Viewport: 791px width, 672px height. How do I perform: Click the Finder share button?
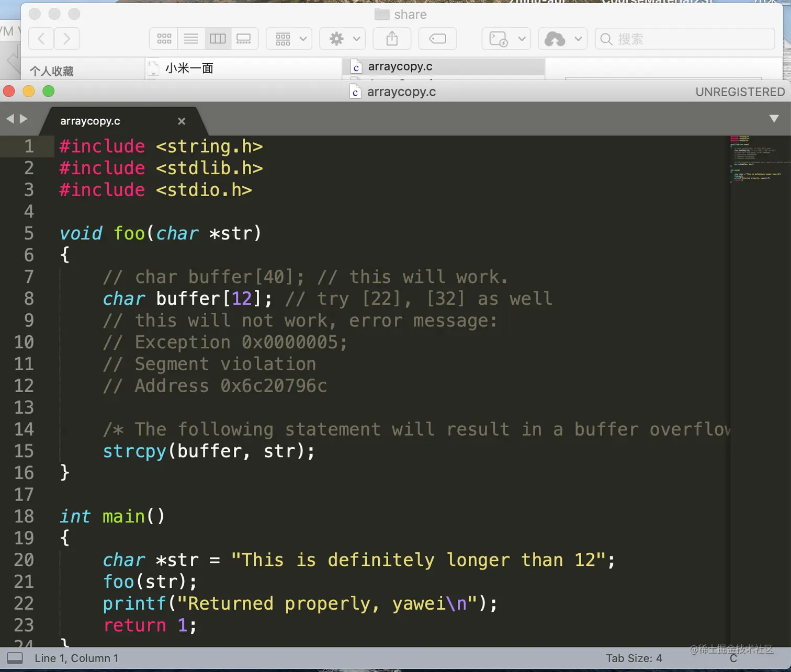[392, 39]
